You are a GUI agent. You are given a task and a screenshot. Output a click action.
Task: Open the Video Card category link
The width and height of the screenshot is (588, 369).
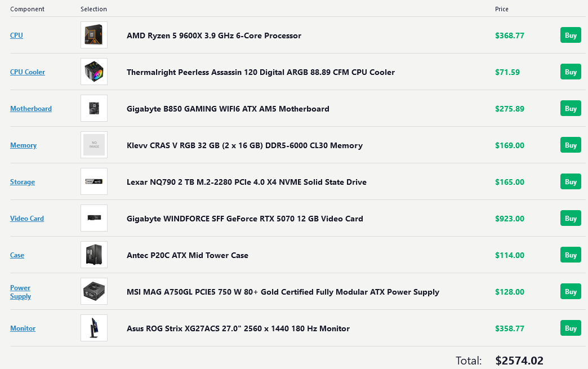click(27, 219)
